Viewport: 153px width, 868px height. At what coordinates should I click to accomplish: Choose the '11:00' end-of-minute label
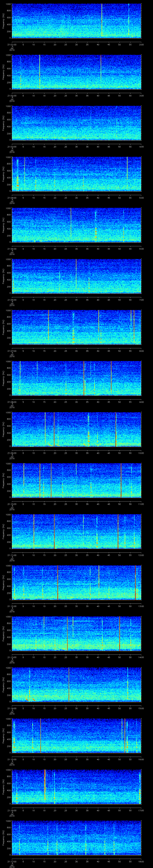click(141, 504)
